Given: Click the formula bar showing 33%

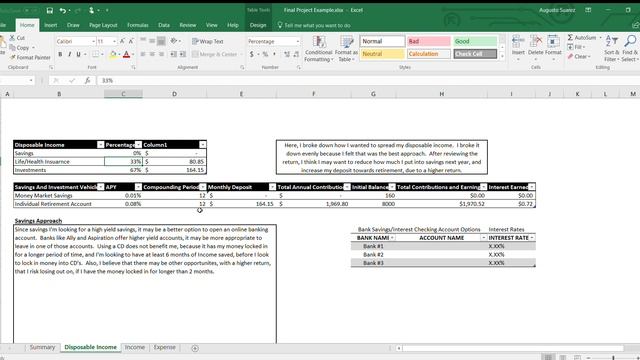Looking at the screenshot, I should 367,80.
